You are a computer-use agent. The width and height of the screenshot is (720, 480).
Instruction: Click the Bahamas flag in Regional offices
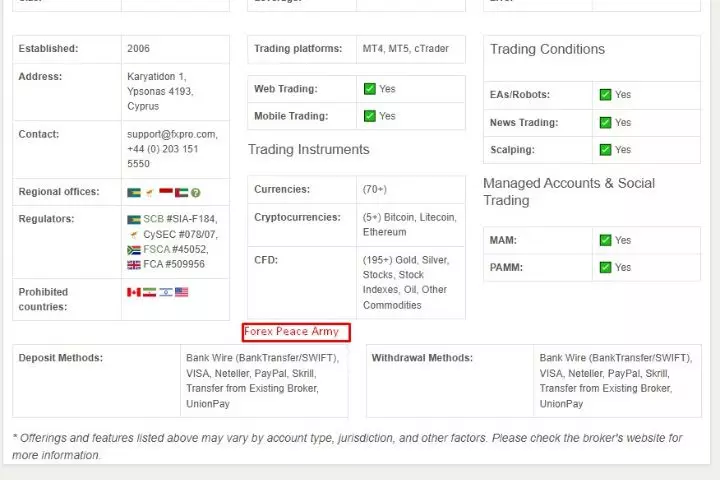tap(134, 192)
